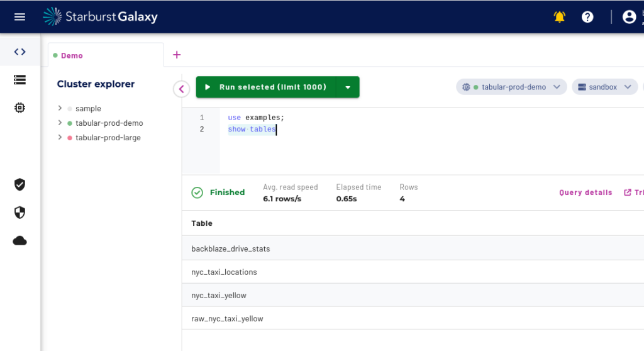644x351 pixels.
Task: Open the cloud settings icon in sidebar
Action: point(19,241)
